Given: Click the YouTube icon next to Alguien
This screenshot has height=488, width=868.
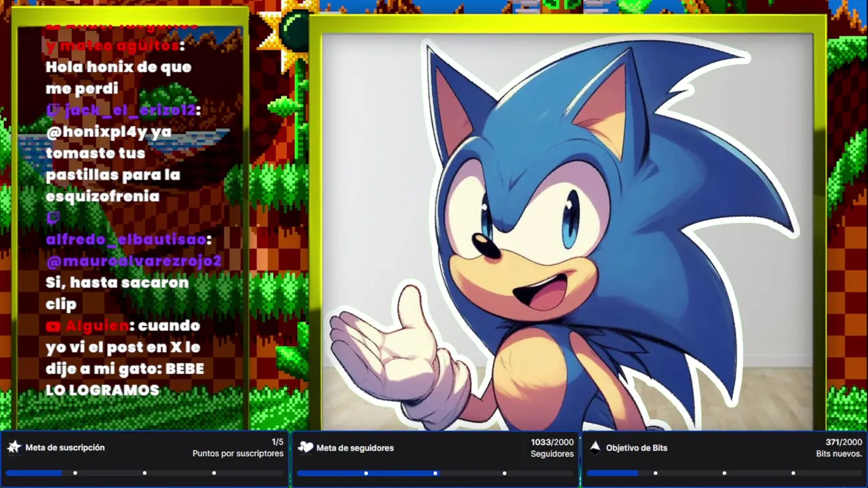Looking at the screenshot, I should pyautogui.click(x=54, y=327).
